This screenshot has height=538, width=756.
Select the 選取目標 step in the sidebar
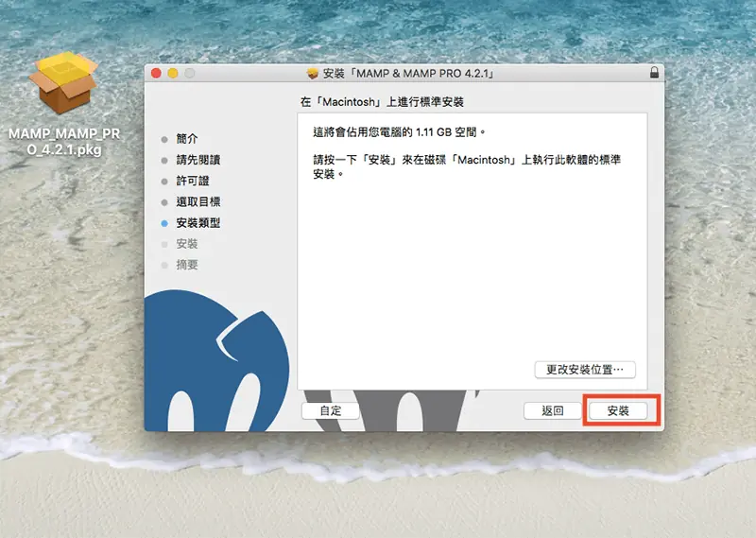pos(198,201)
